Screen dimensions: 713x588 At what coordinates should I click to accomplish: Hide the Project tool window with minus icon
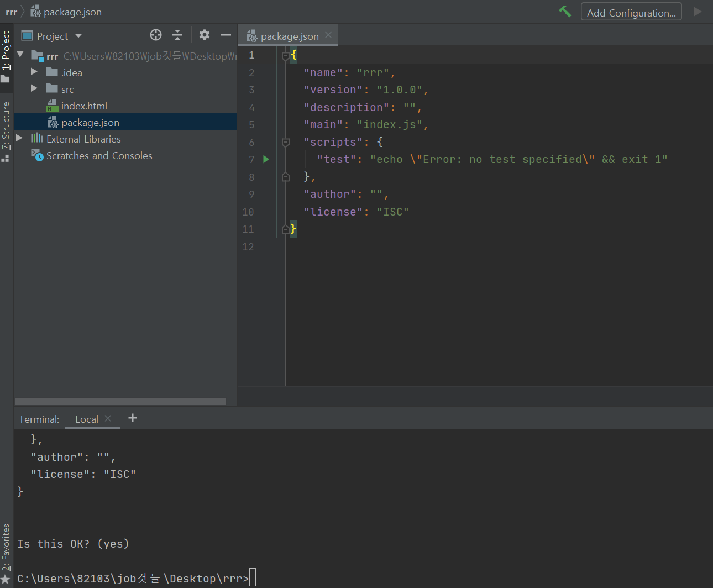coord(226,35)
